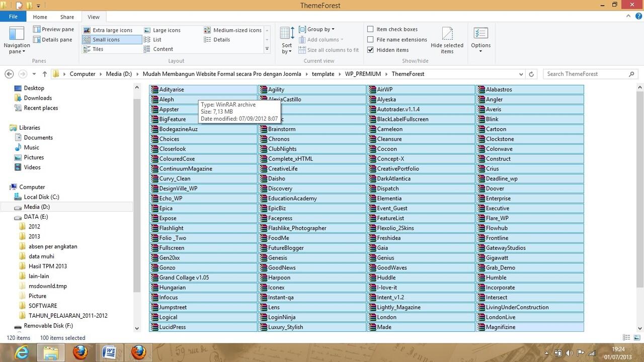Open the Navigation pane dropdown

pos(17,40)
